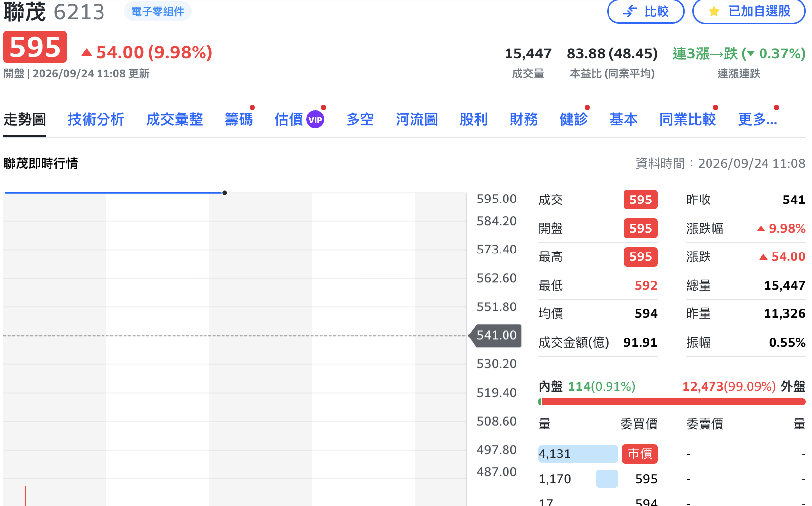
Task: Open the 成交彙整 tab
Action: click(174, 119)
